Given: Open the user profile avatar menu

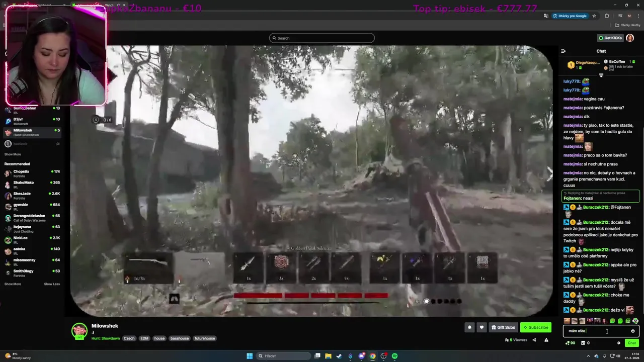Looking at the screenshot, I should 630,38.
